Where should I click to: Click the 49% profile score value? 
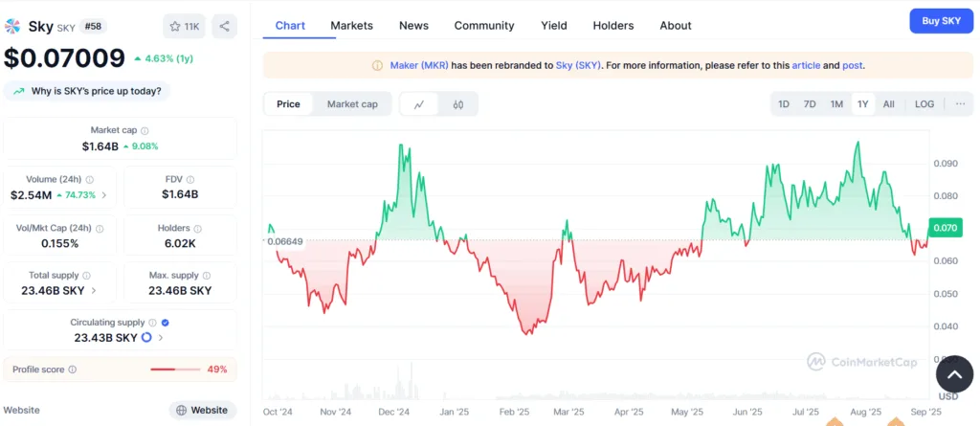[217, 370]
